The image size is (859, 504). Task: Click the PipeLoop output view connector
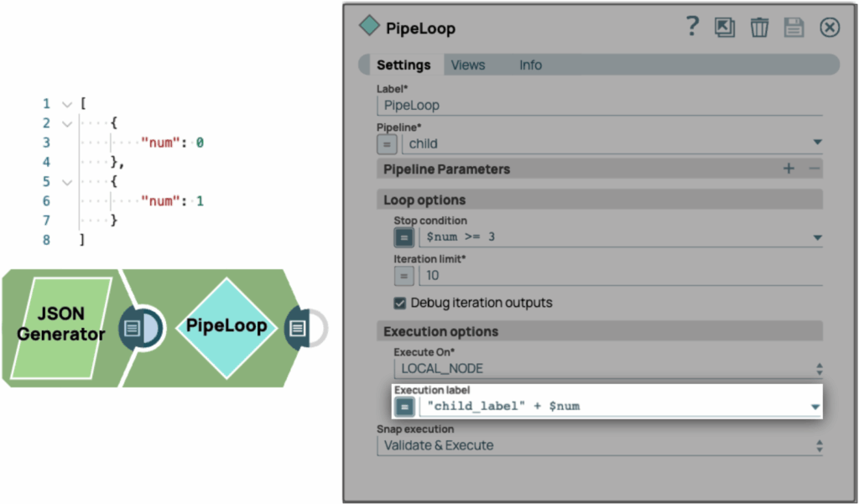(x=298, y=328)
